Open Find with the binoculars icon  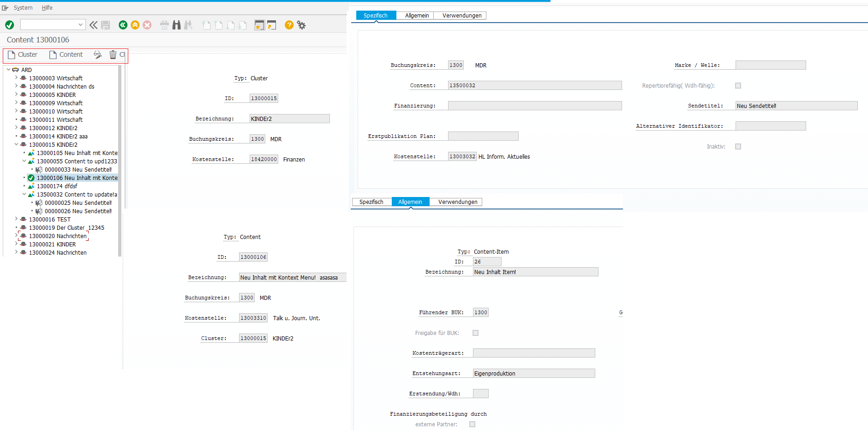[x=176, y=25]
